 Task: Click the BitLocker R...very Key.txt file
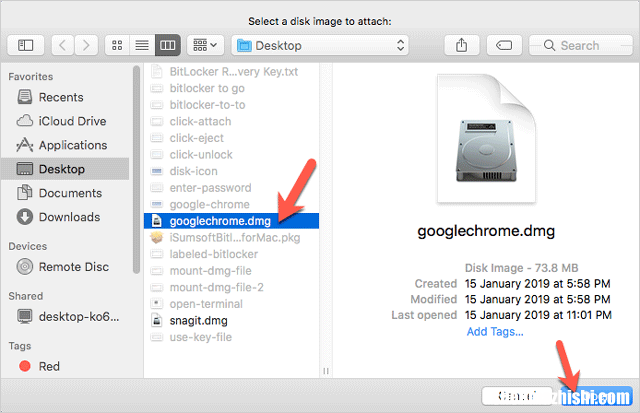[231, 72]
